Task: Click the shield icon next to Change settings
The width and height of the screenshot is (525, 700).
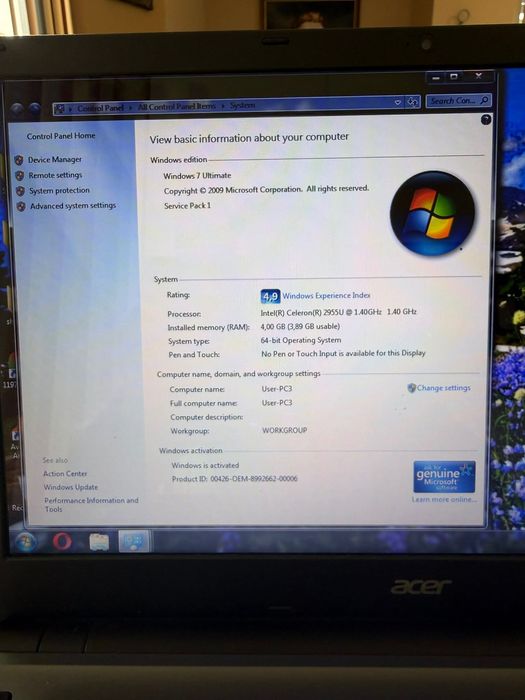Action: point(412,388)
